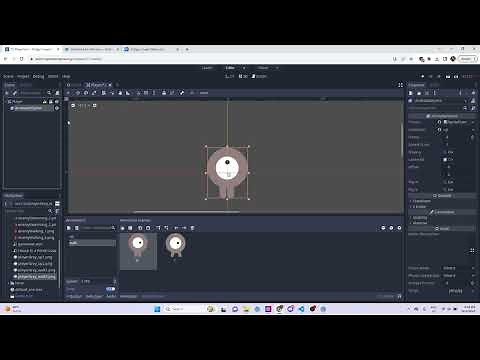This screenshot has height=360, width=480.
Task: Expand the Transform section
Action: [x=422, y=201]
